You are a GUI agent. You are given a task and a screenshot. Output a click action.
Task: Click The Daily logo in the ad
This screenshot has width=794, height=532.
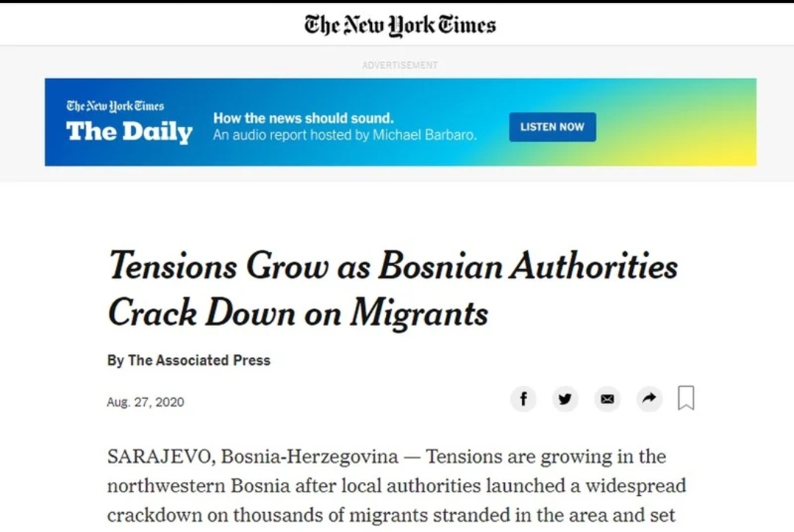coord(129,132)
